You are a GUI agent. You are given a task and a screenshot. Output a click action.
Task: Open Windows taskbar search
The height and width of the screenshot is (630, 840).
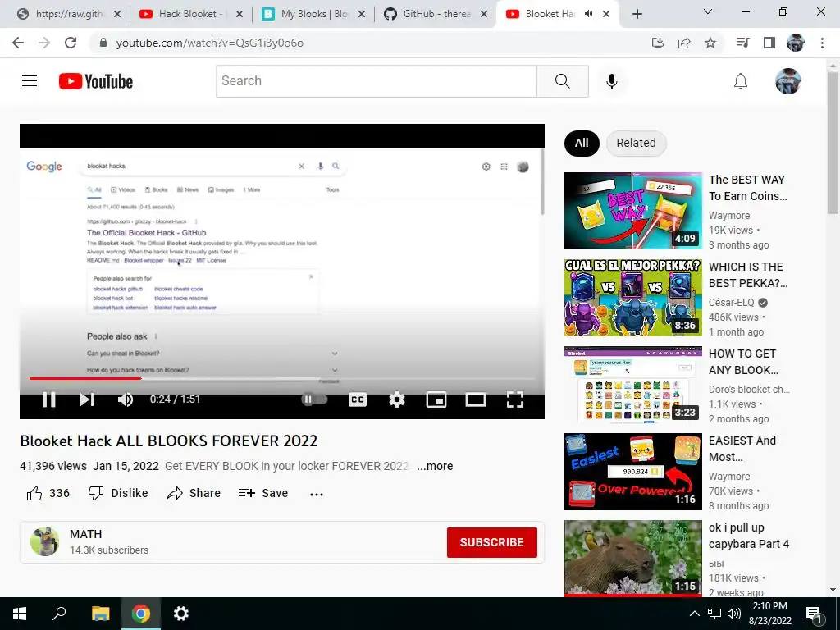pyautogui.click(x=59, y=614)
